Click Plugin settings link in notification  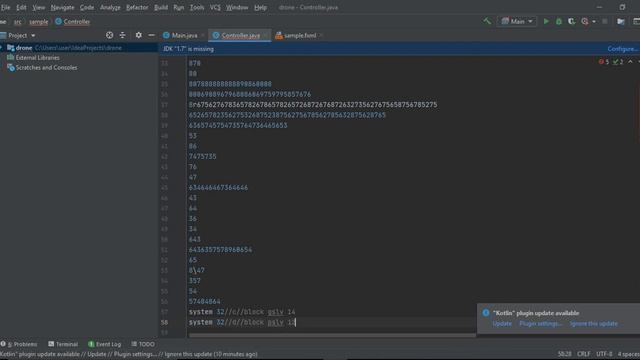541,323
